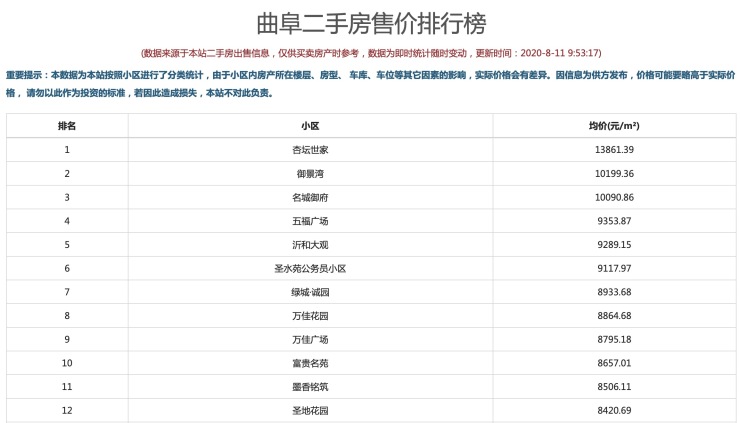Image resolution: width=740 pixels, height=423 pixels.
Task: Click rank number 1 in 杏坛世家 row
Action: (67, 150)
